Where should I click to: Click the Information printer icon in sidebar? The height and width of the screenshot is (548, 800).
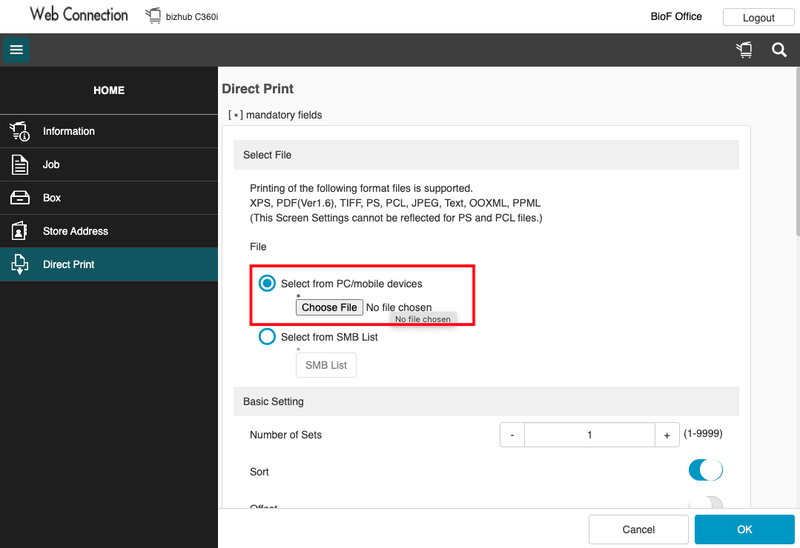pos(19,131)
